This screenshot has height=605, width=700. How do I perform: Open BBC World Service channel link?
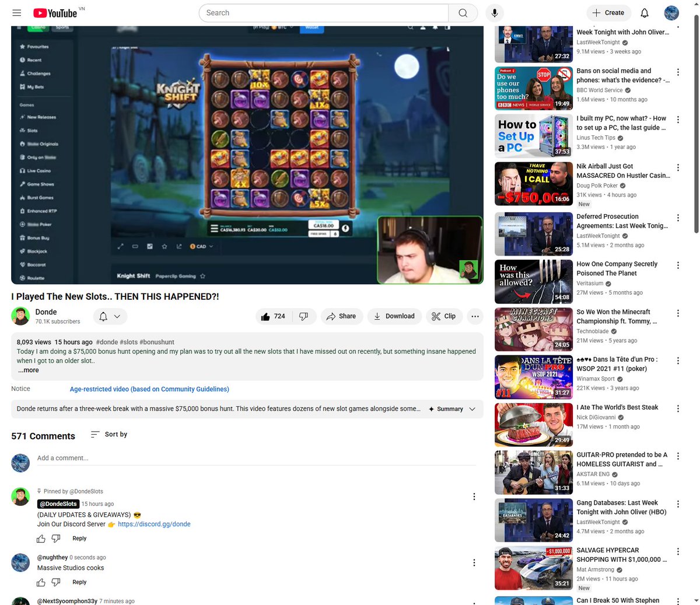point(600,90)
